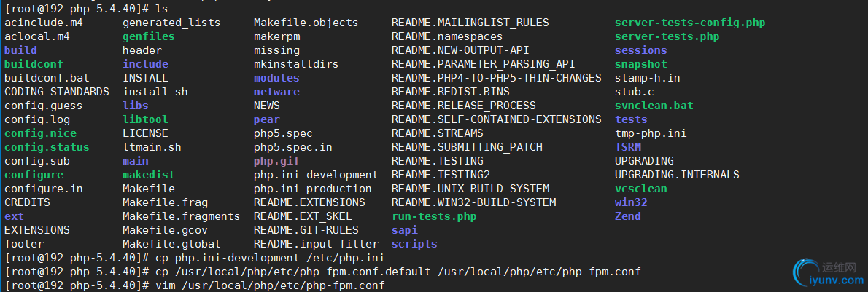The height and width of the screenshot is (292, 868).
Task: Select the Makefile.fragments entry
Action: point(182,216)
